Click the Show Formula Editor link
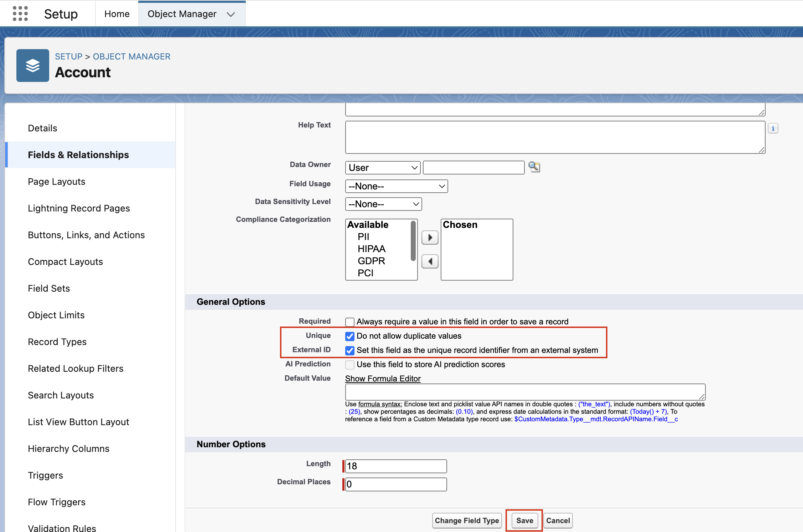Viewport: 803px width, 532px height. (x=383, y=379)
